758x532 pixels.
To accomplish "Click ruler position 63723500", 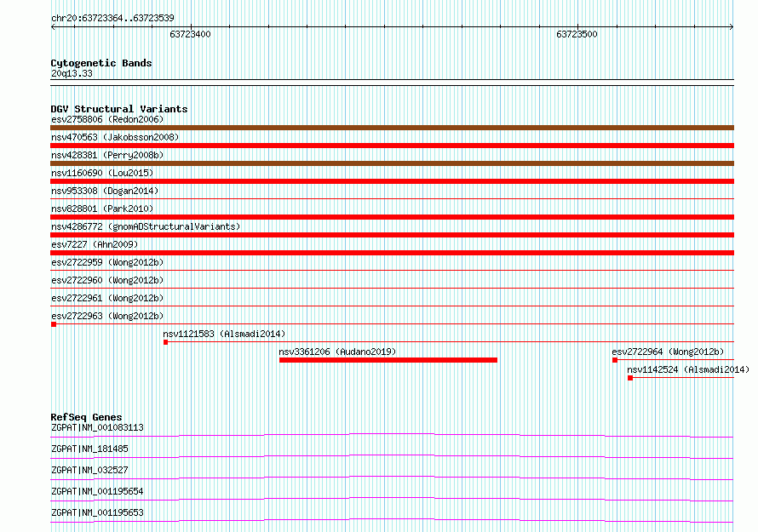I will click(x=577, y=34).
